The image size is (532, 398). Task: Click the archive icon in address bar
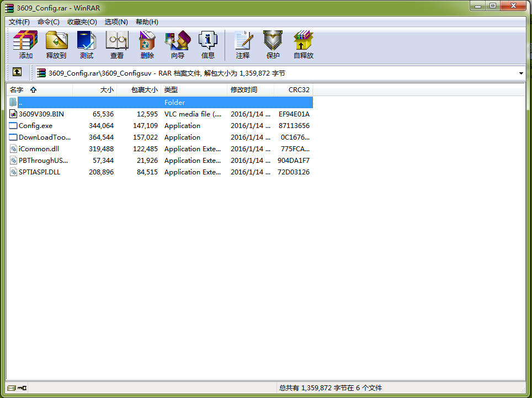pyautogui.click(x=41, y=73)
